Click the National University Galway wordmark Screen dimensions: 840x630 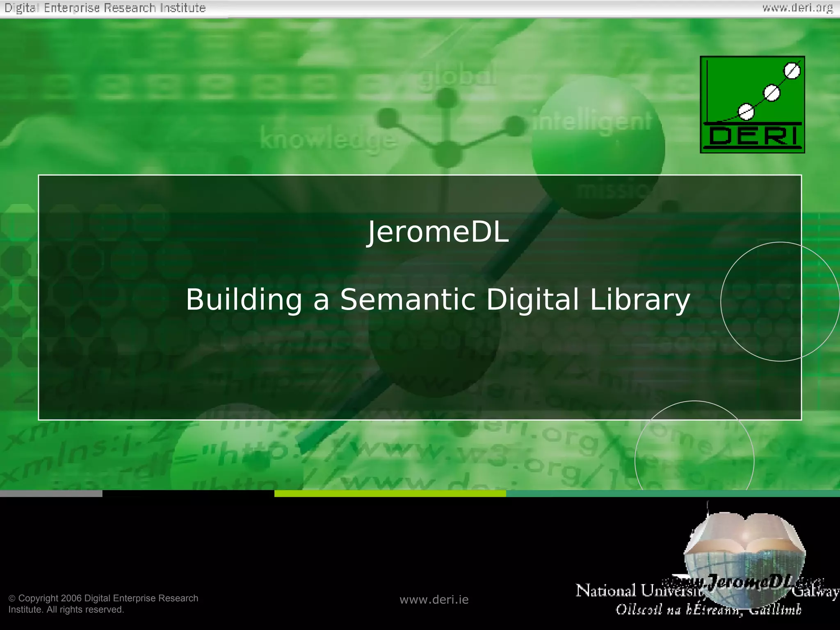click(x=708, y=591)
